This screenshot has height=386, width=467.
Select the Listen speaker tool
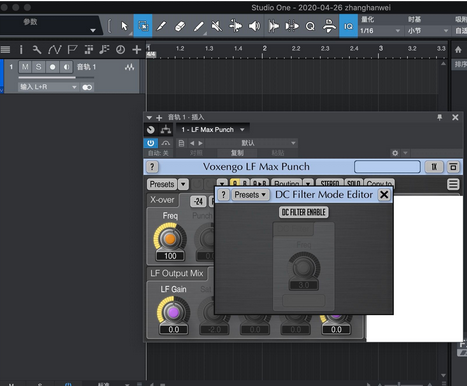[254, 26]
